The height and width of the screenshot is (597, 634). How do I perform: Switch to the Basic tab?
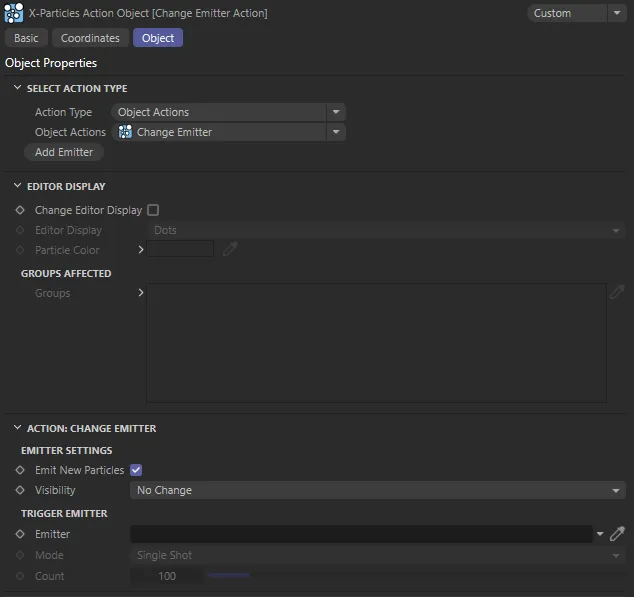[26, 38]
